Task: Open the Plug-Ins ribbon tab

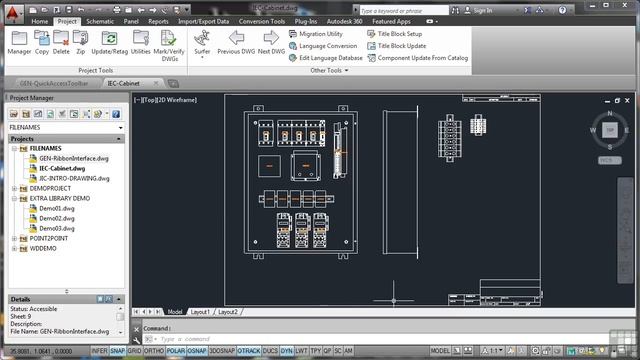Action: [306, 21]
